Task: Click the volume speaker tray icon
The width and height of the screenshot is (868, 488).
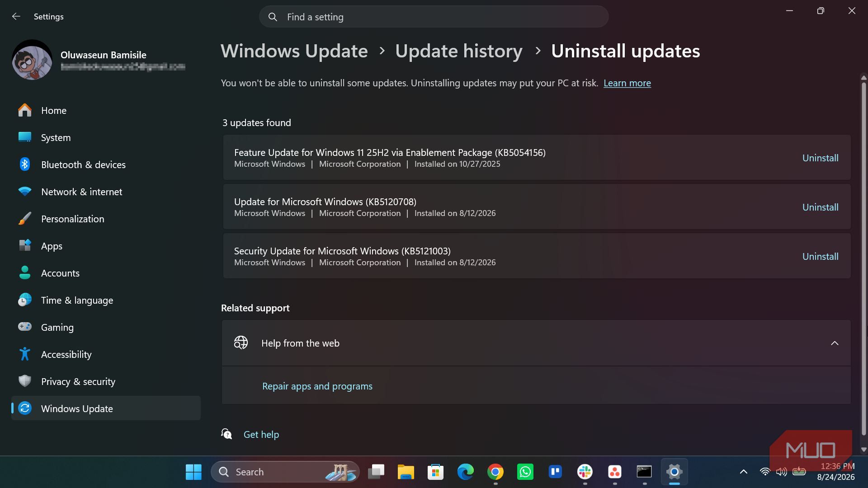Action: coord(782,472)
